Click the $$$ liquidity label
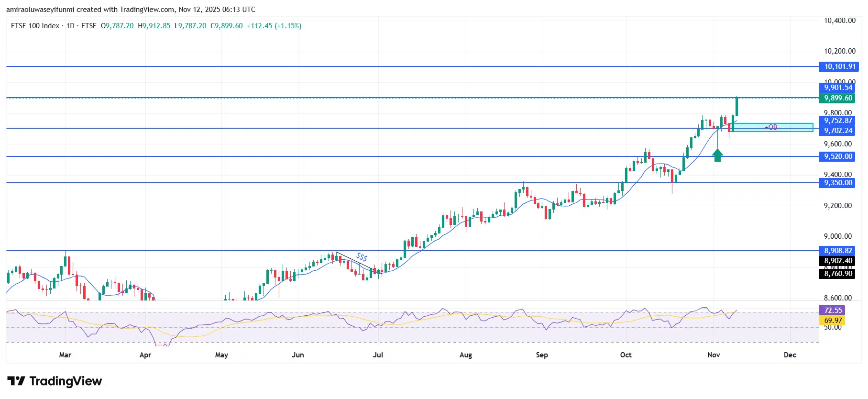868x399 pixels. (362, 257)
